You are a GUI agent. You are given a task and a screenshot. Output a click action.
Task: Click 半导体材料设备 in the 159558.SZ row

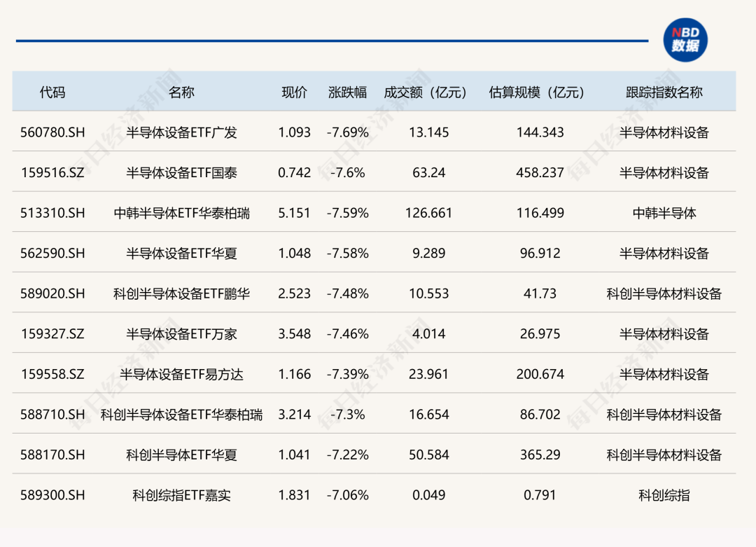tap(664, 374)
